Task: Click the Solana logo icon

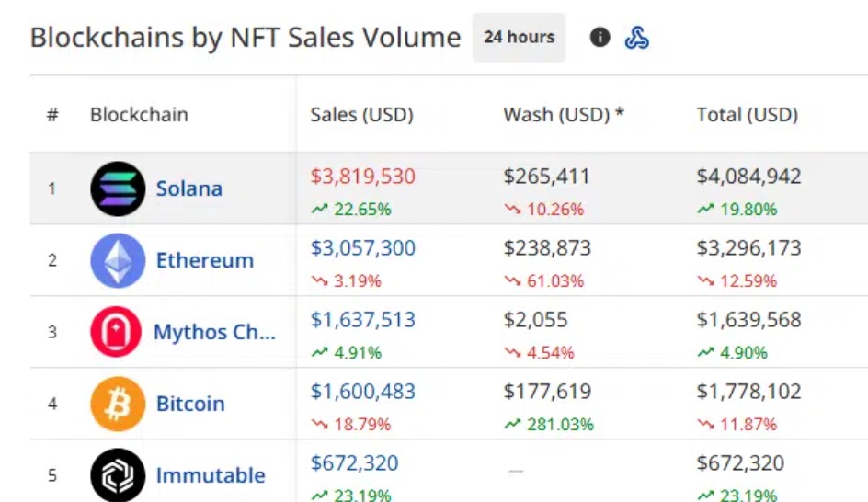Action: click(x=118, y=188)
